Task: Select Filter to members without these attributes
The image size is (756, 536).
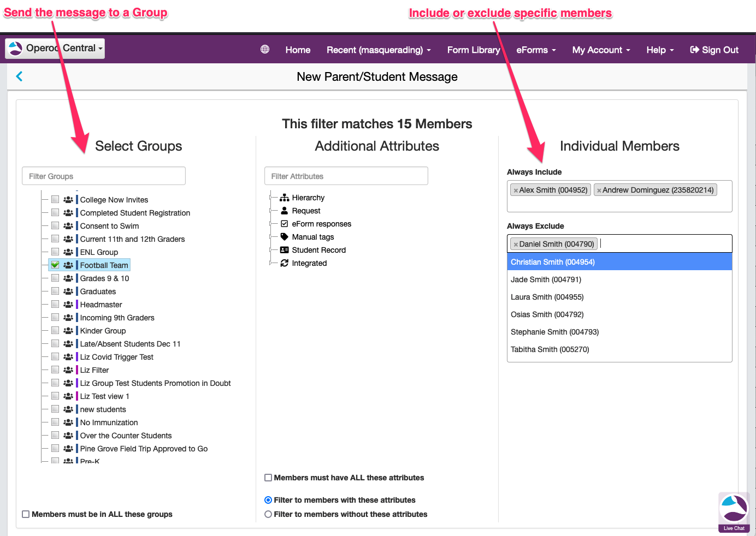Action: point(268,514)
